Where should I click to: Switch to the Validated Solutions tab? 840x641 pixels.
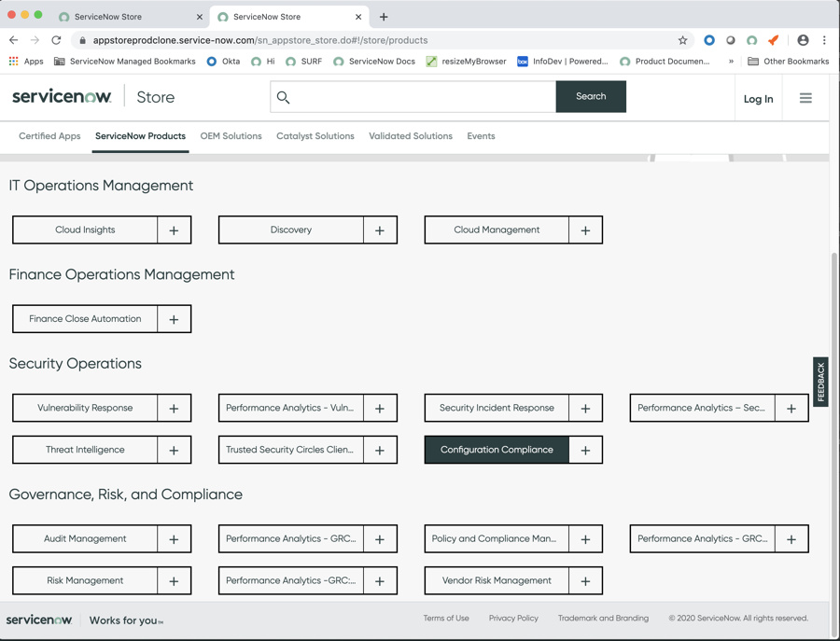coord(411,136)
